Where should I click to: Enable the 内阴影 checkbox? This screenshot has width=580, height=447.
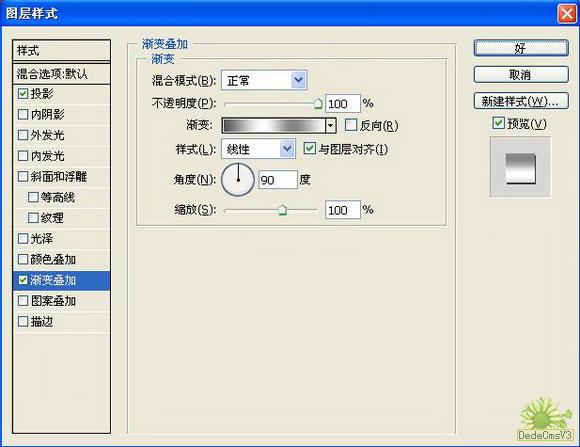pos(23,114)
